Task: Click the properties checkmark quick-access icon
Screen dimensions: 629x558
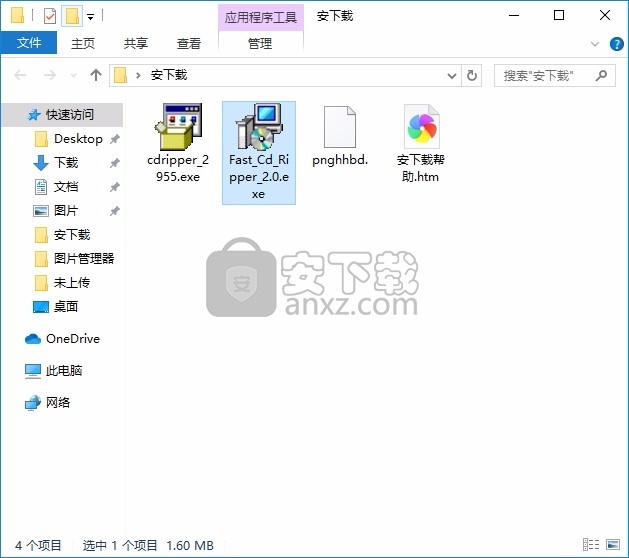Action: pos(50,16)
